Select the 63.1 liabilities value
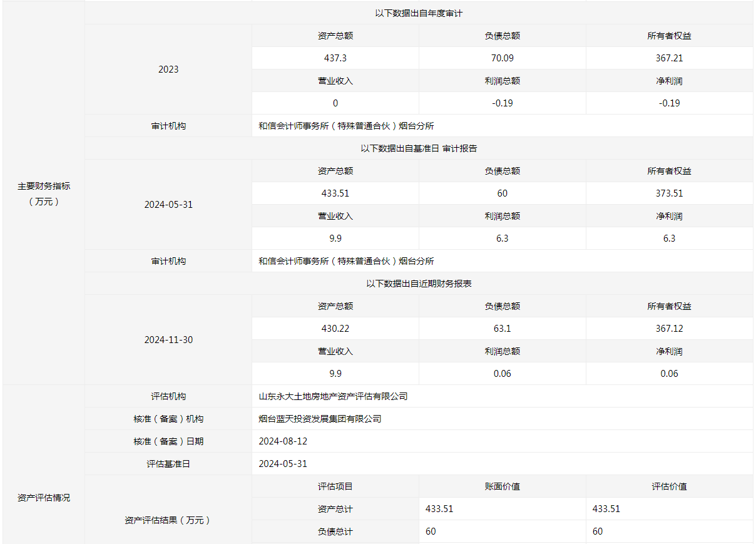The width and height of the screenshot is (756, 544). [503, 329]
